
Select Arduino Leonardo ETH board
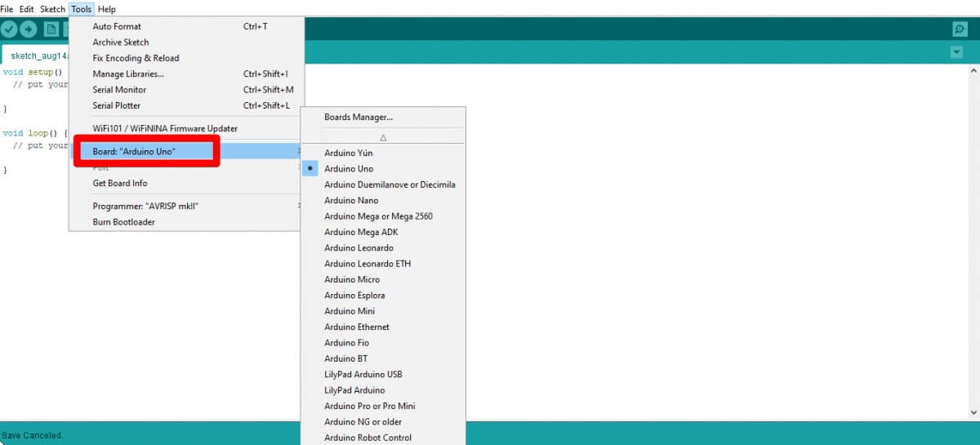[383, 264]
